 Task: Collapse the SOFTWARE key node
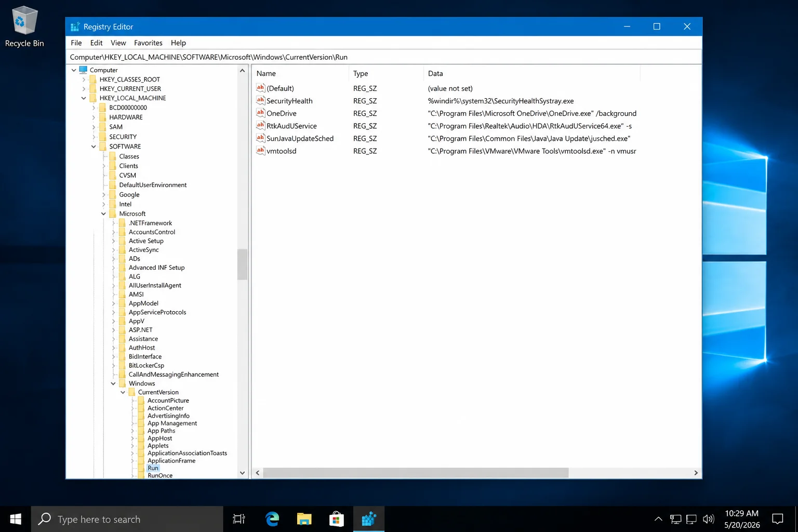(94, 147)
